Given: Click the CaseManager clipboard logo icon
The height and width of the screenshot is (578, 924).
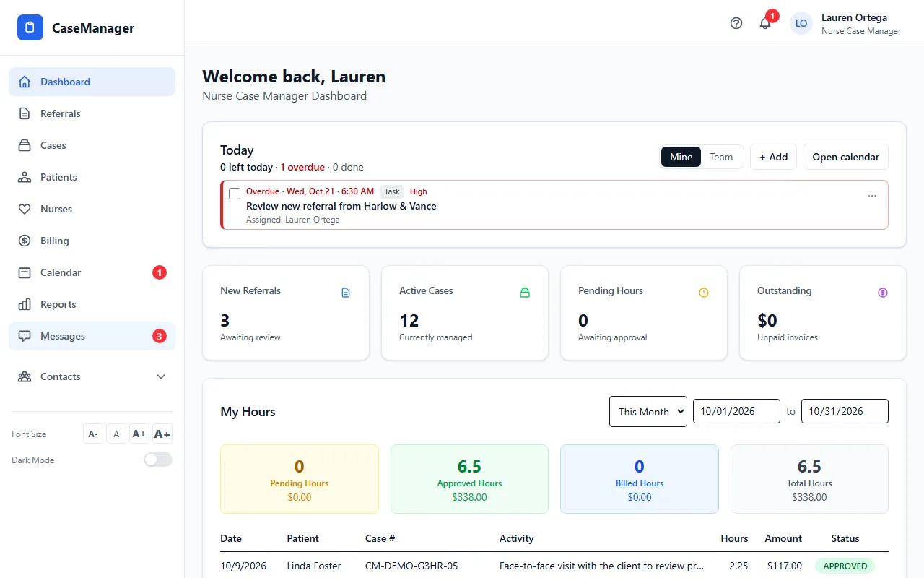Looking at the screenshot, I should point(30,27).
